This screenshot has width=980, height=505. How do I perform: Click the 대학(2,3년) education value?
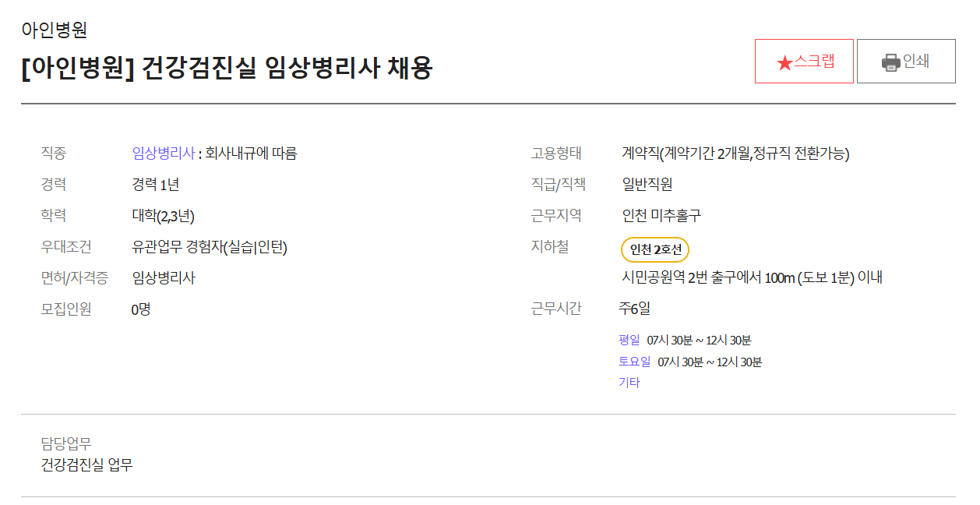(163, 216)
